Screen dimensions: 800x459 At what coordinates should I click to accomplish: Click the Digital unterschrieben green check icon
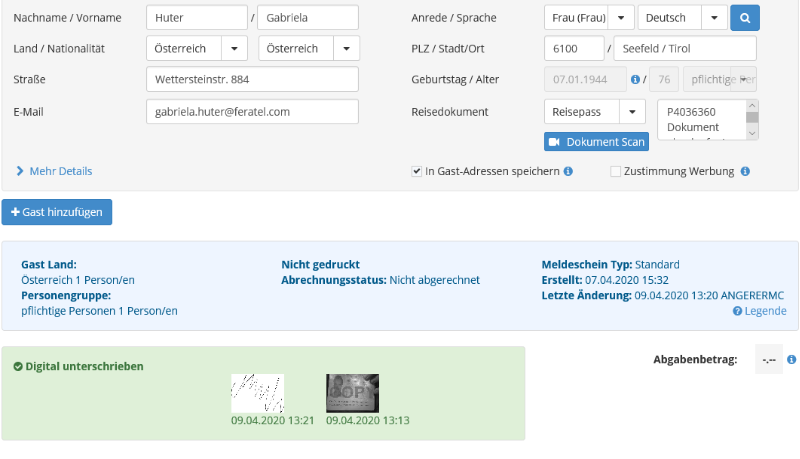[18, 367]
